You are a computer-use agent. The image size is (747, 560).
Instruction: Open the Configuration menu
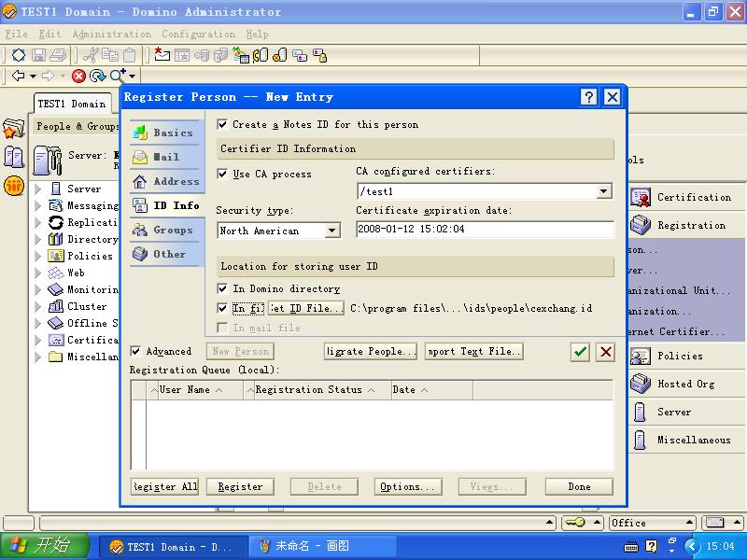point(198,35)
